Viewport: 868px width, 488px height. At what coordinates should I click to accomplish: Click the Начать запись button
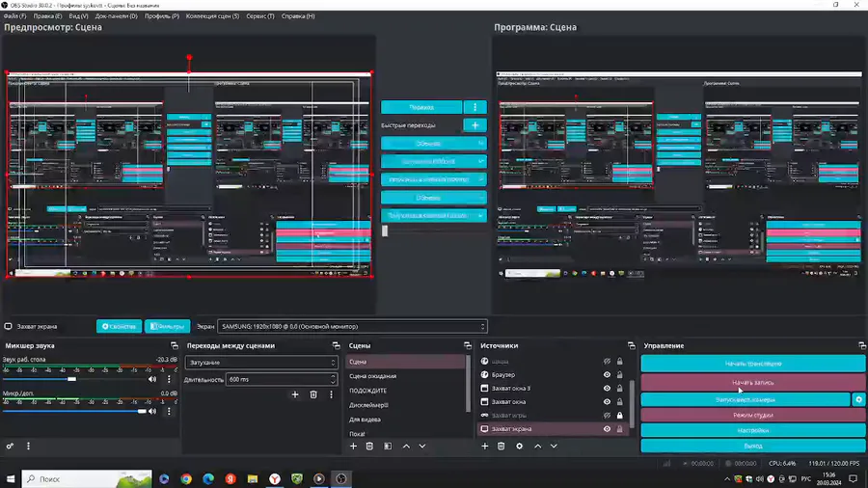pyautogui.click(x=753, y=382)
